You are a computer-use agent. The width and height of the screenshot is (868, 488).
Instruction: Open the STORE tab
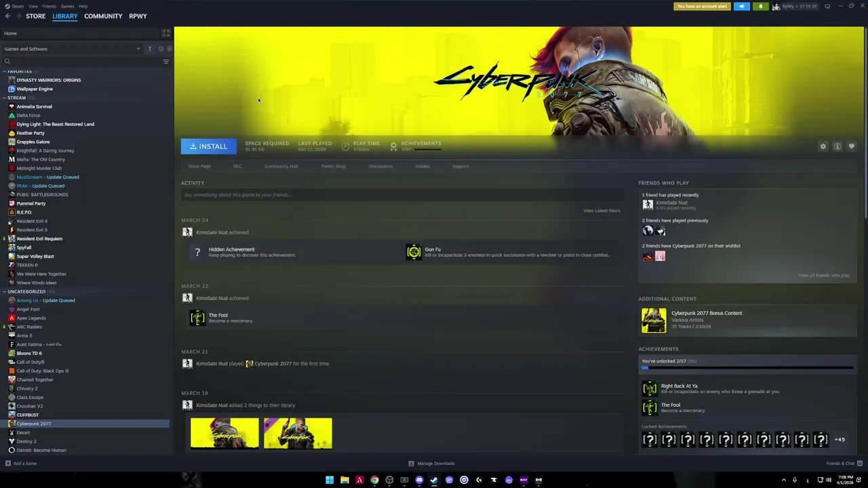[x=35, y=16]
